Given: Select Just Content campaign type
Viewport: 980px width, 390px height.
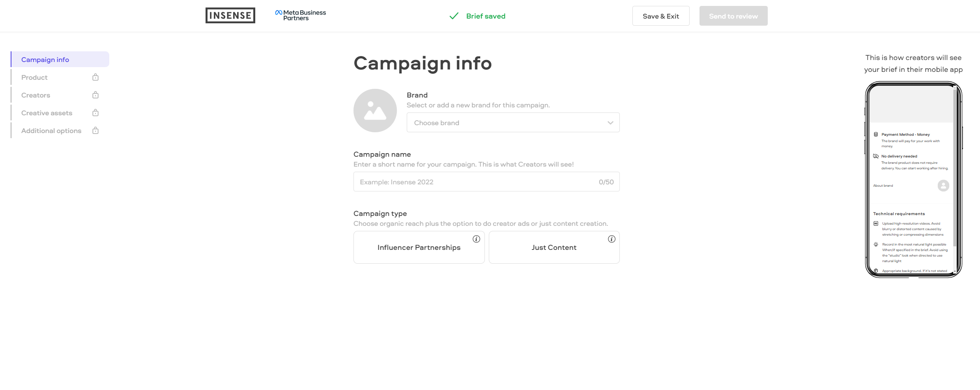Looking at the screenshot, I should click(x=554, y=247).
